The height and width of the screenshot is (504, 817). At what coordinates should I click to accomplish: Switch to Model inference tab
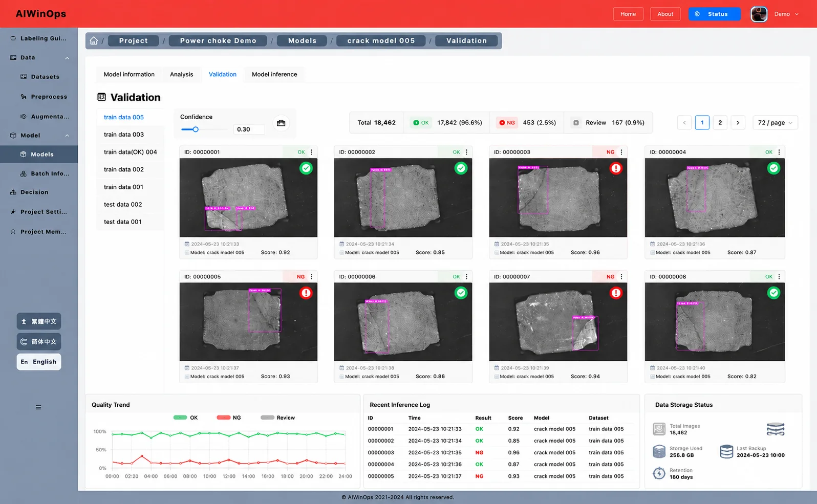(x=274, y=75)
